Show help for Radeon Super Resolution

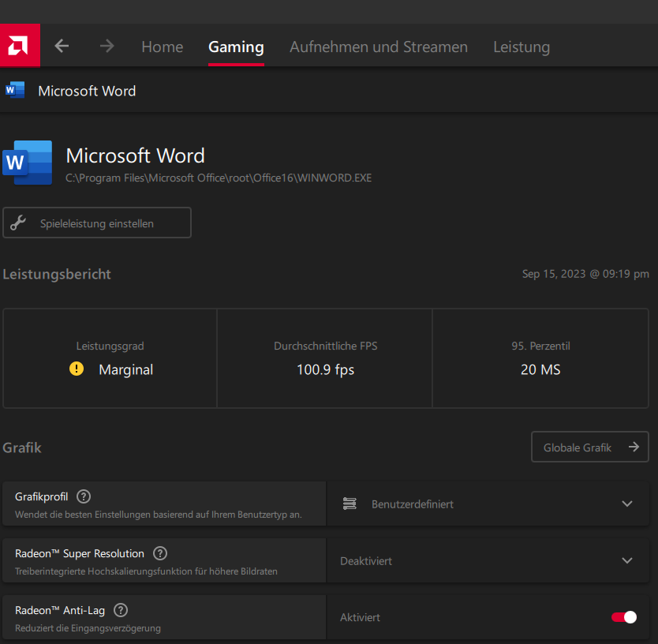(x=160, y=553)
